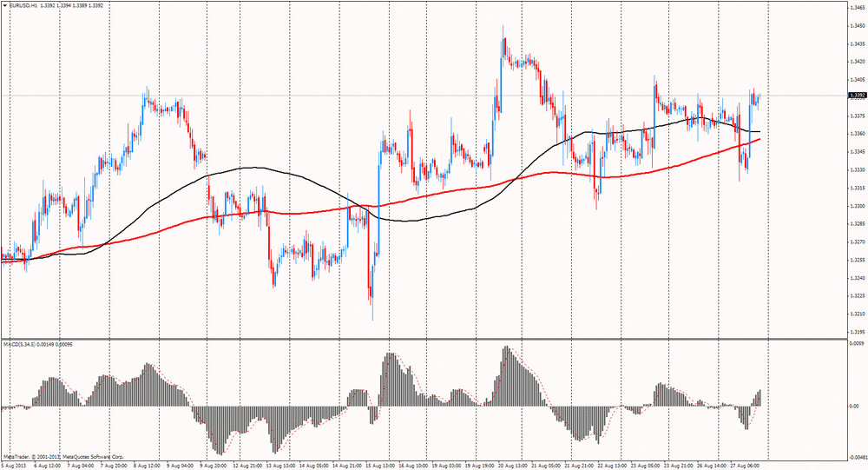Open the chart dropdown arrow beside EURUSD,H1

click(4, 5)
